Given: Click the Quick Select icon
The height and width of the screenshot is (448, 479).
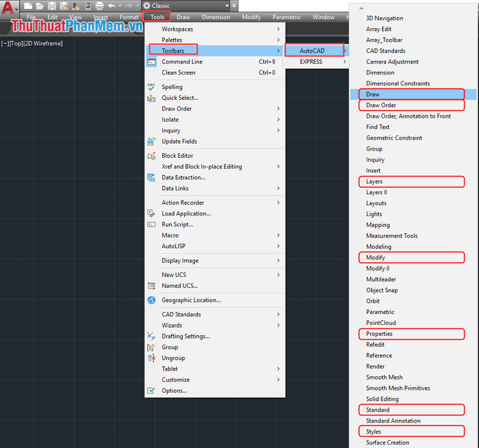Looking at the screenshot, I should coord(151,98).
